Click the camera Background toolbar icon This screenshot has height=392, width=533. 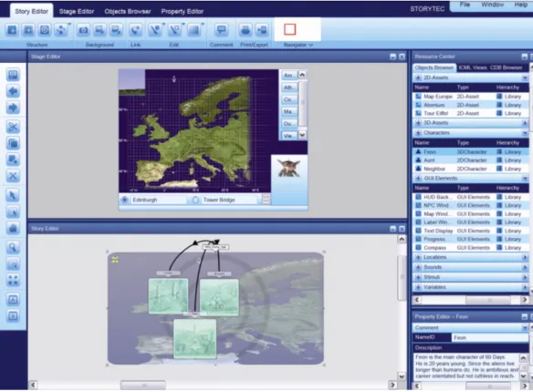(83, 30)
